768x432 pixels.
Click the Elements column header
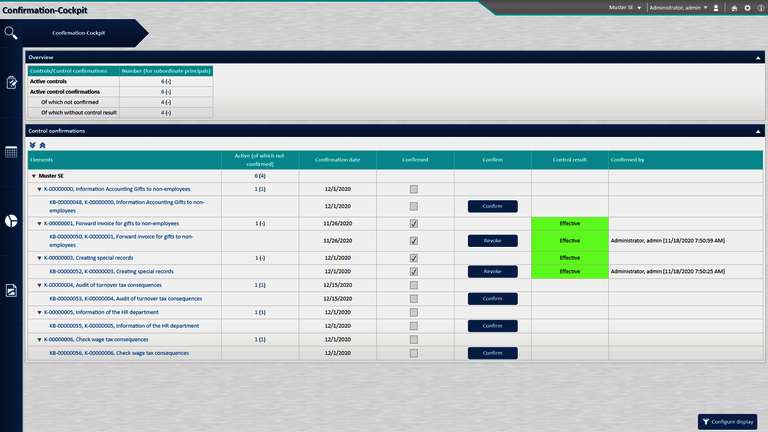pos(124,160)
